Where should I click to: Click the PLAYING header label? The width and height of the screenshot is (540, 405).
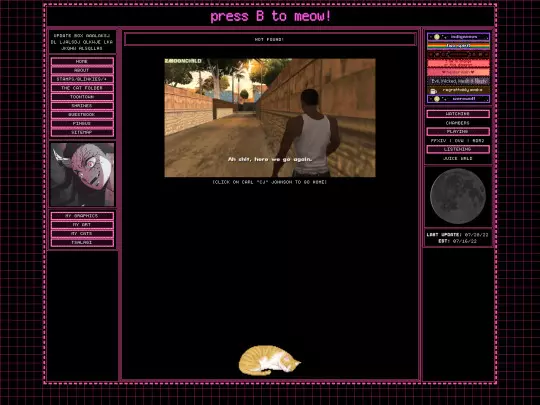(458, 132)
